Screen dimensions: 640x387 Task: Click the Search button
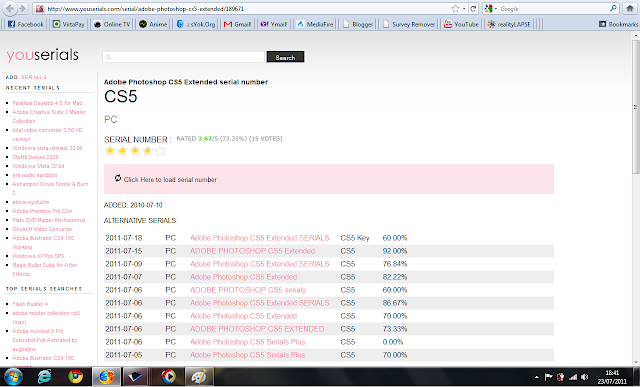pos(285,57)
